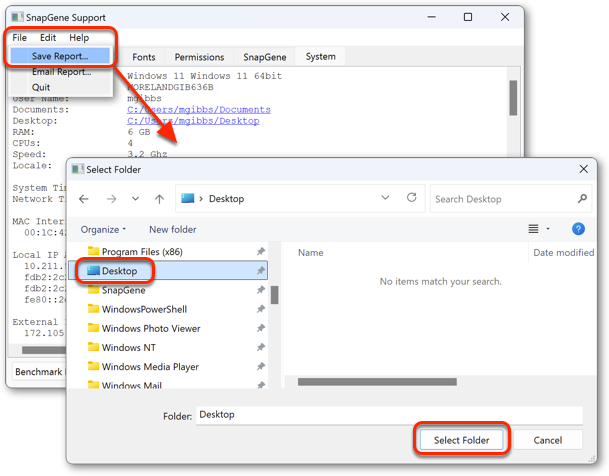609x476 pixels.
Task: Maximize the SnapGene Support window
Action: coord(468,17)
